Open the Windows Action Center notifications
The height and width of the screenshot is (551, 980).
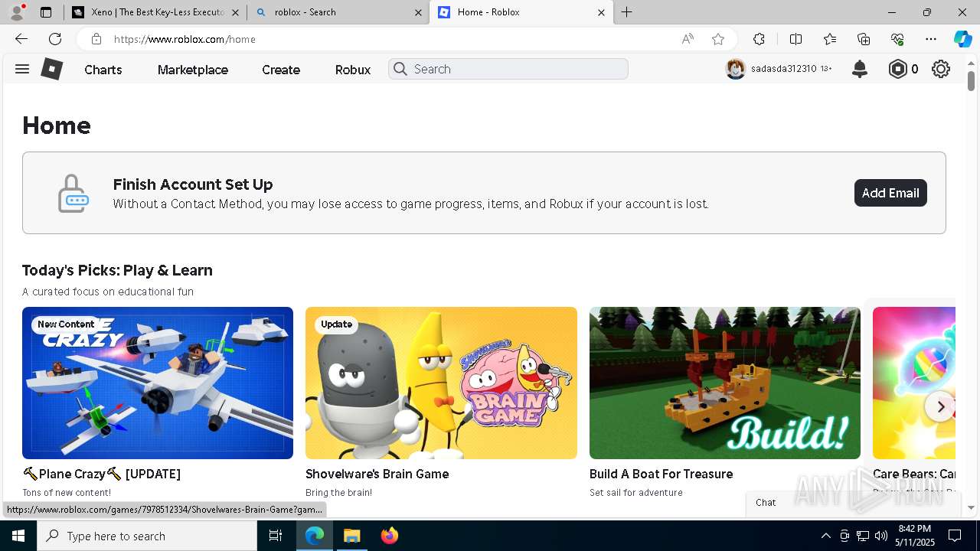click(955, 536)
